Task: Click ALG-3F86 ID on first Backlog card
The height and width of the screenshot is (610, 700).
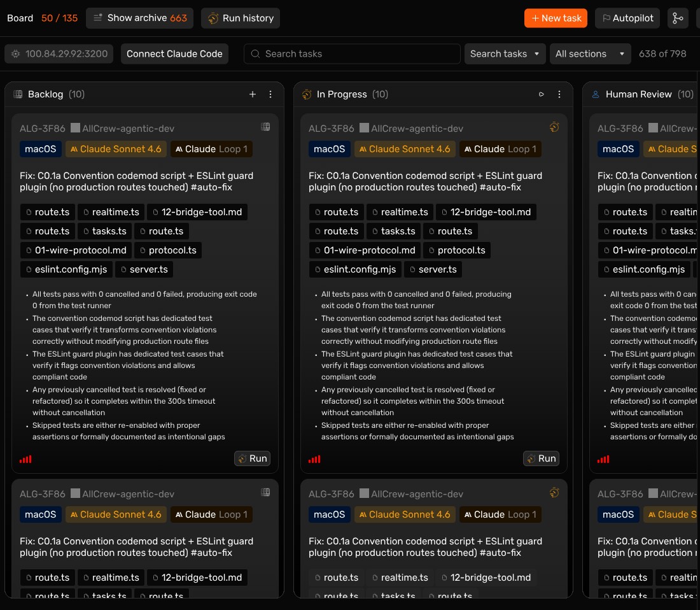Action: tap(43, 129)
